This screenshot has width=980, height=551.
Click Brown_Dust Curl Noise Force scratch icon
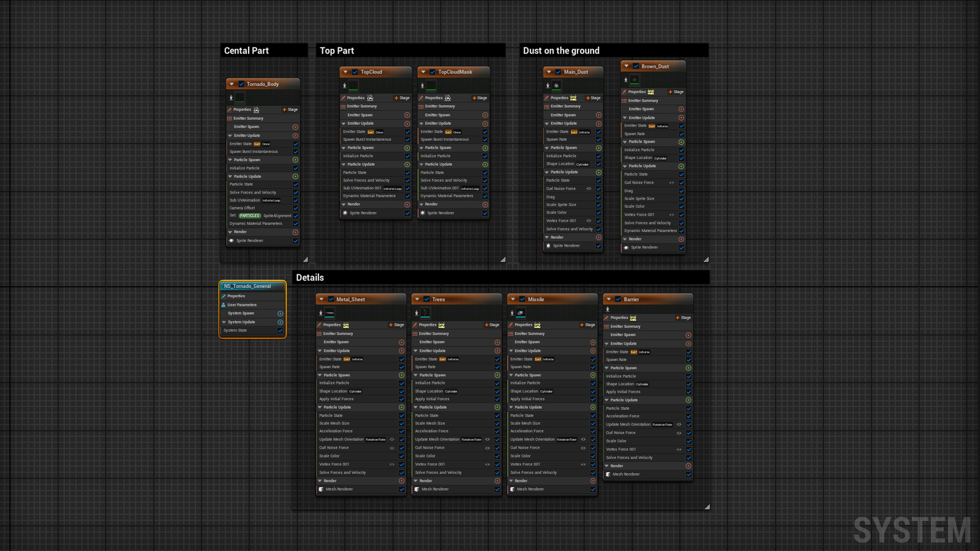coord(671,182)
